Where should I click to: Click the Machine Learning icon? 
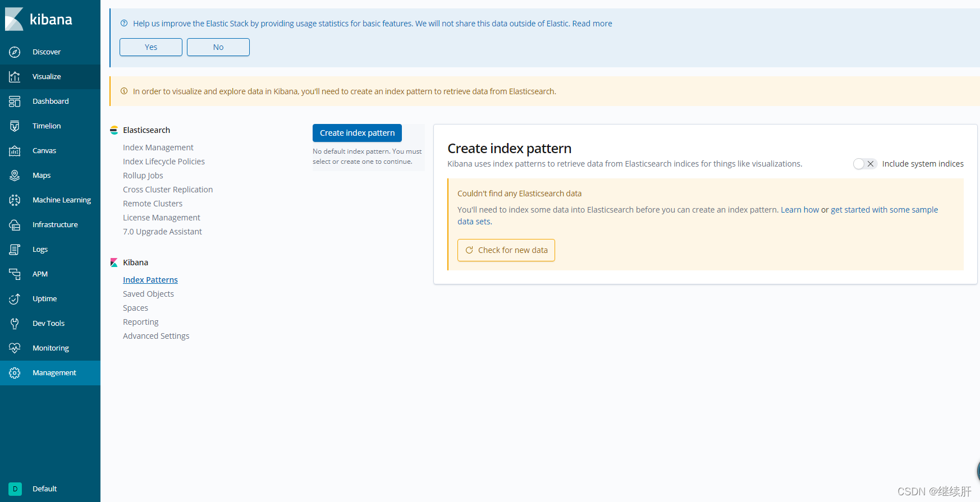click(x=15, y=200)
